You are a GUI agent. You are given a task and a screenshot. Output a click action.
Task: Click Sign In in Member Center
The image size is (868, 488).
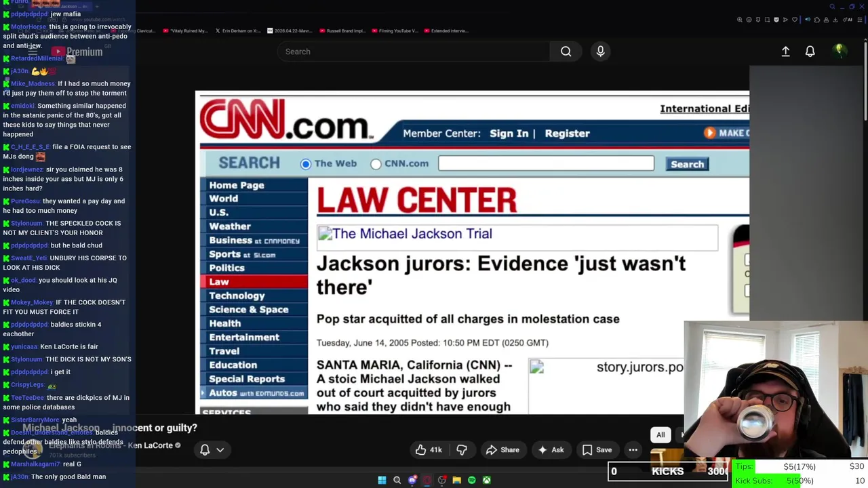click(509, 134)
